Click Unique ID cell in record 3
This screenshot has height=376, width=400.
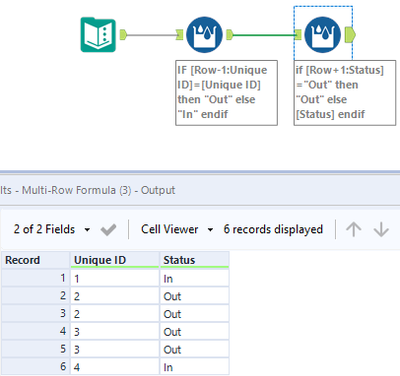coord(115,314)
